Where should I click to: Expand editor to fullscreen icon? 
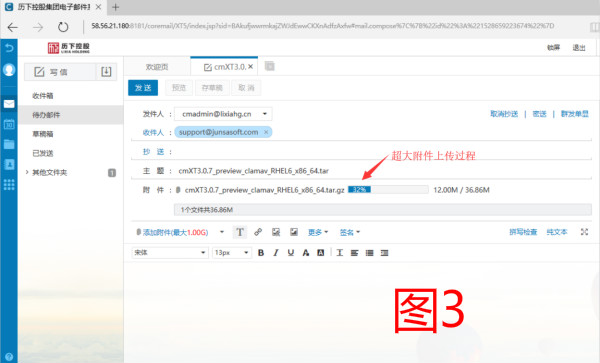584,232
